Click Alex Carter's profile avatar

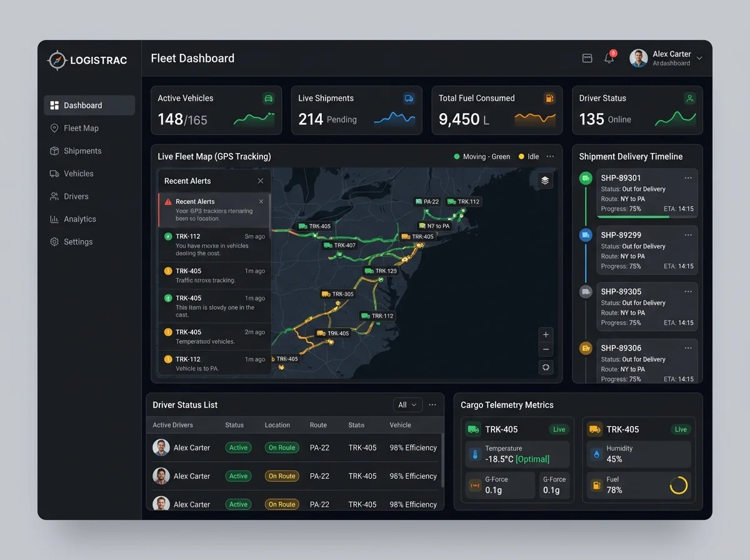click(638, 58)
